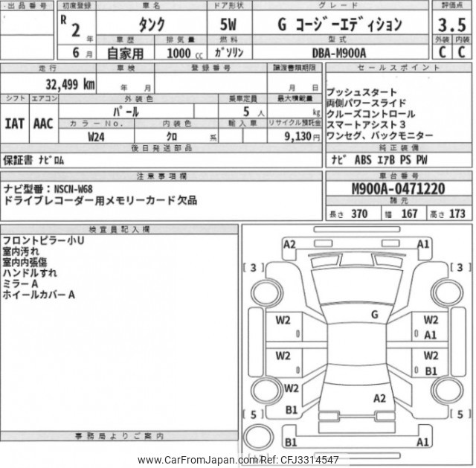The image size is (476, 468).
Task: Click the G mark on the windshield
Action: (x=375, y=314)
